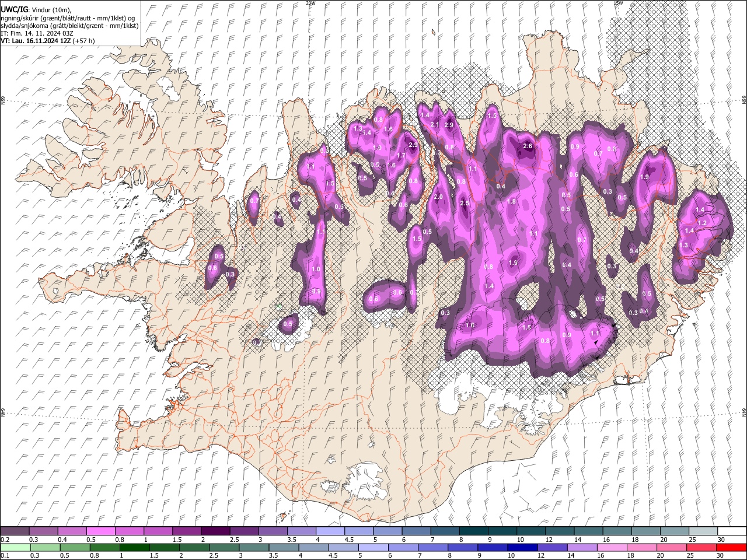Click the 1.0 snowfall value on the map
The height and width of the screenshot is (560, 747).
click(316, 269)
